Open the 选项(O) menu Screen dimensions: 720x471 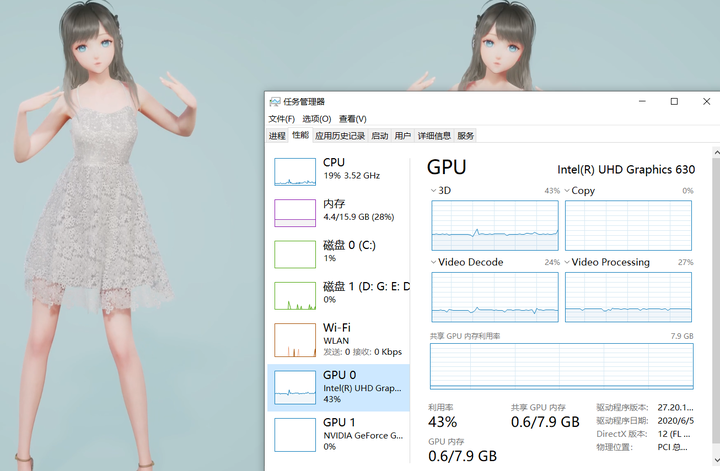[x=316, y=119]
